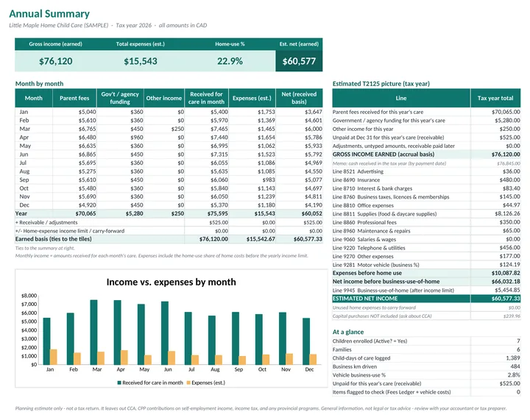Select the Total expenses $15,543 tile value
This screenshot has width=530, height=420.
click(x=141, y=61)
